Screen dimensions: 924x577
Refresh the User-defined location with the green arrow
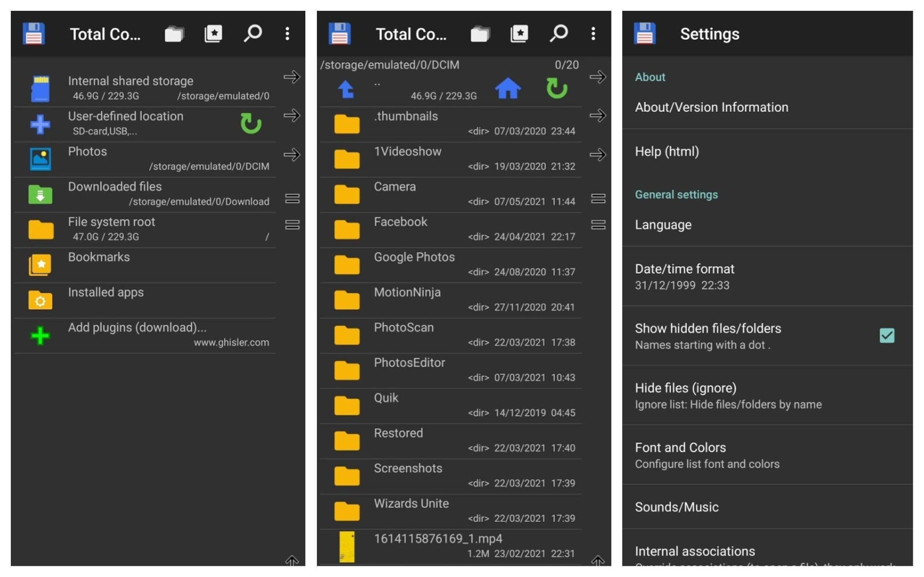click(251, 123)
